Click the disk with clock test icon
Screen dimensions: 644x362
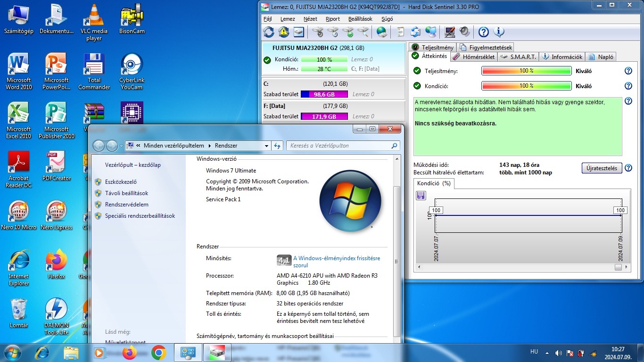coord(333,32)
